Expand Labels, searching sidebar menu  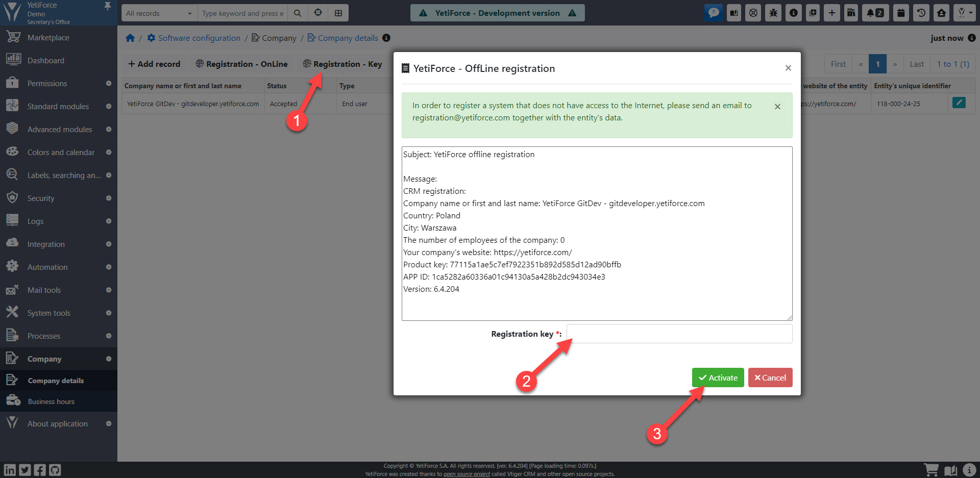[59, 175]
